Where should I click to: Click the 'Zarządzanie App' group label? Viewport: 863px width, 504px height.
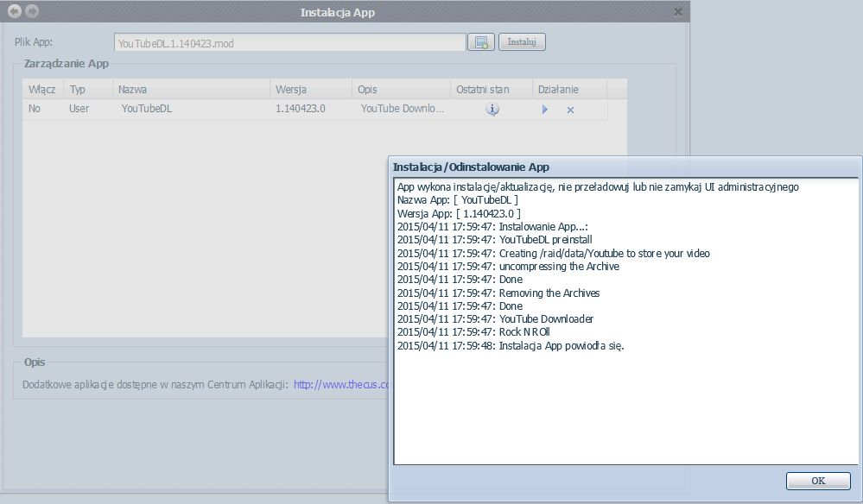pyautogui.click(x=66, y=64)
